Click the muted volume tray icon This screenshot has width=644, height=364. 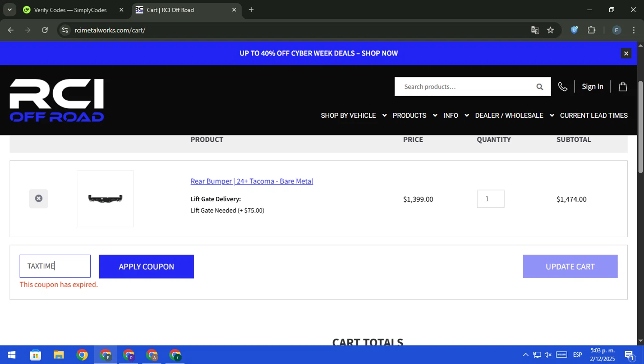[548, 355]
